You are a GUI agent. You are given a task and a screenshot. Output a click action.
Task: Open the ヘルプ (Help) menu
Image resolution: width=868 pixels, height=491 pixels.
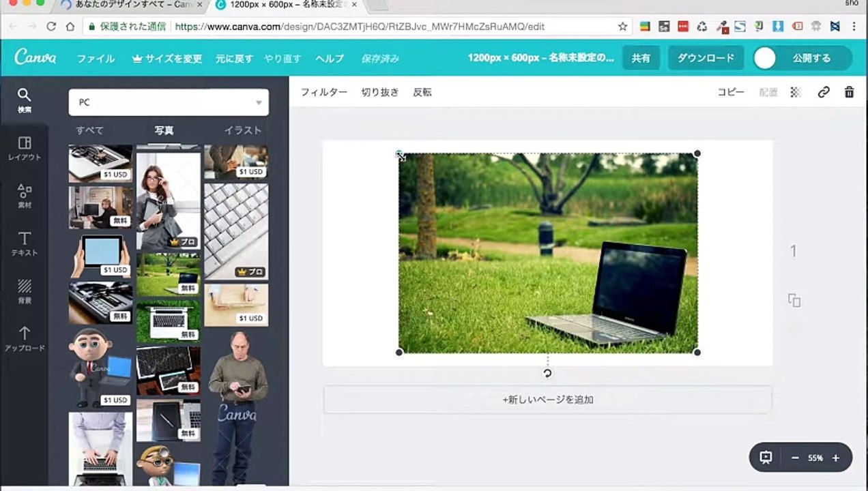coord(330,59)
